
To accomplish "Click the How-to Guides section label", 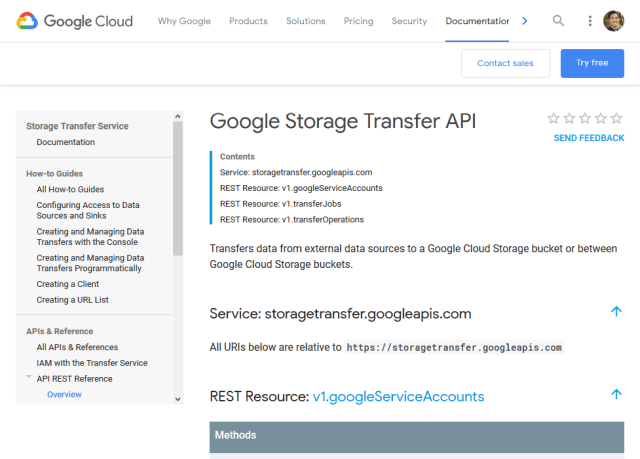I will 54,174.
